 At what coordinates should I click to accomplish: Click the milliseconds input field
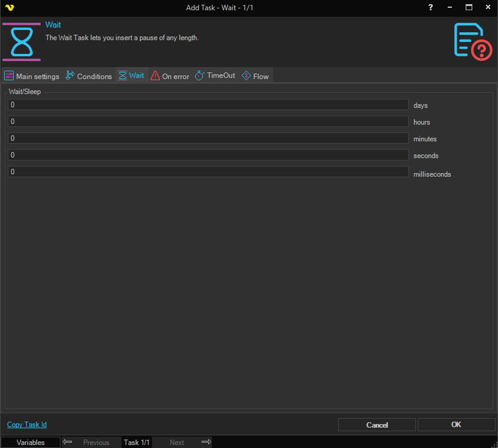click(x=208, y=172)
